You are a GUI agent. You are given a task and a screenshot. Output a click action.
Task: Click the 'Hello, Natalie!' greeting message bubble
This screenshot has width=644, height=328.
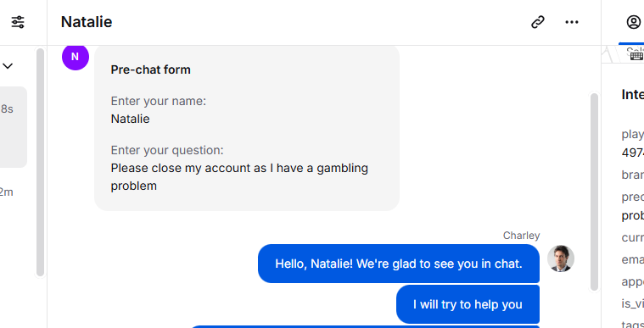click(399, 264)
